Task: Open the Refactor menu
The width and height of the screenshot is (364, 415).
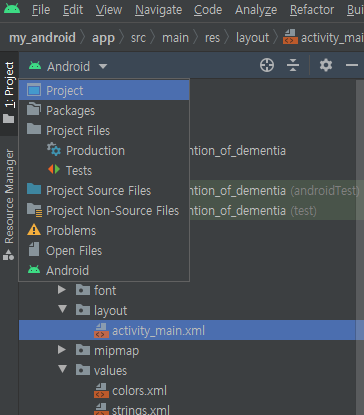Action: tap(312, 10)
